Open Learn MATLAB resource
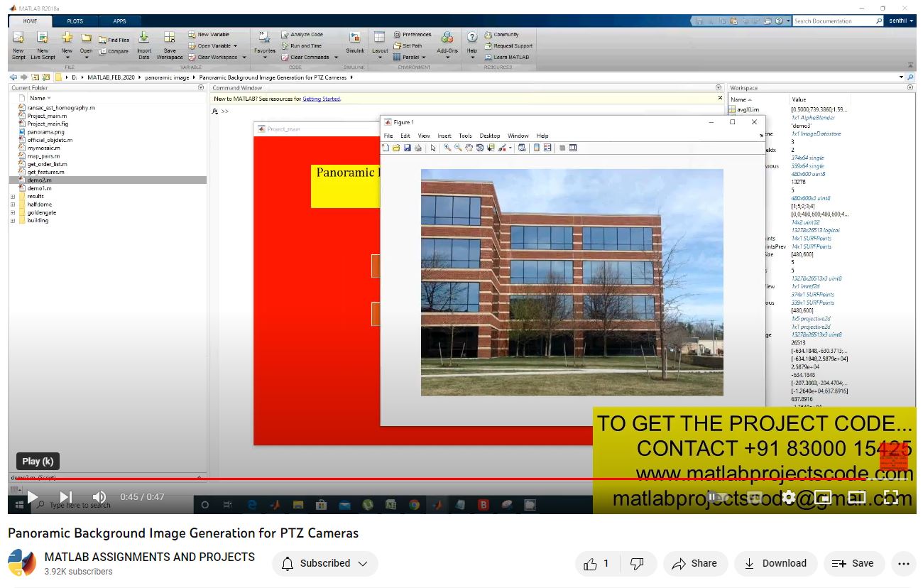923x588 pixels. tap(507, 57)
